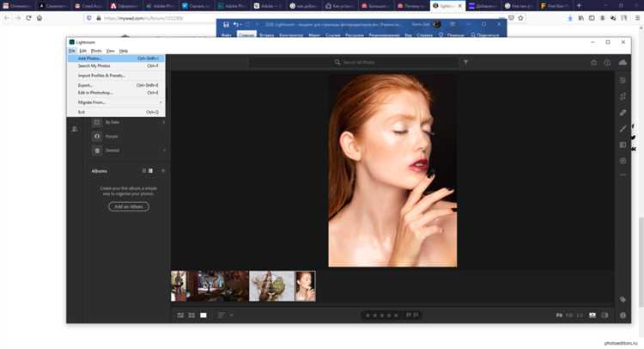Choose Export from the File menu
Image resolution: width=644 pixels, height=349 pixels.
pos(116,85)
